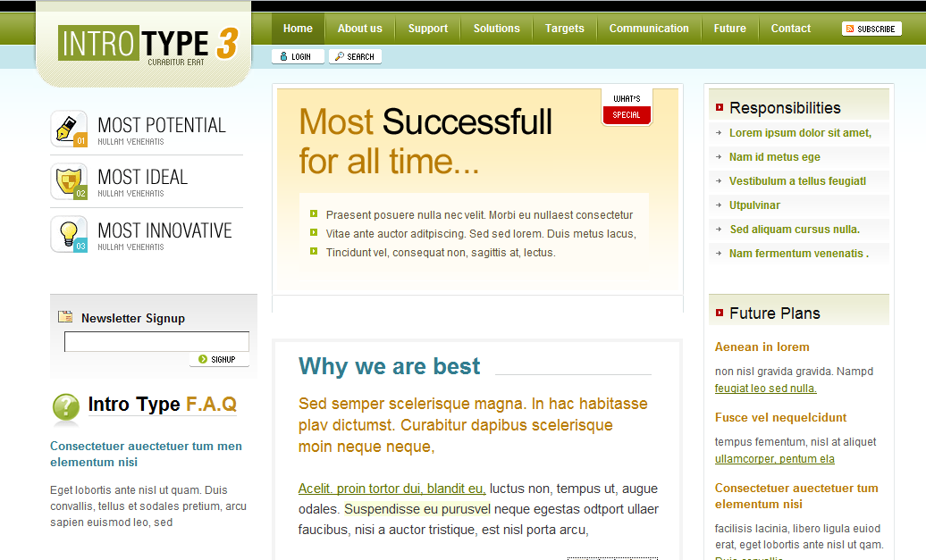926x560 pixels.
Task: Open the Utpulvinar link
Action: point(754,205)
